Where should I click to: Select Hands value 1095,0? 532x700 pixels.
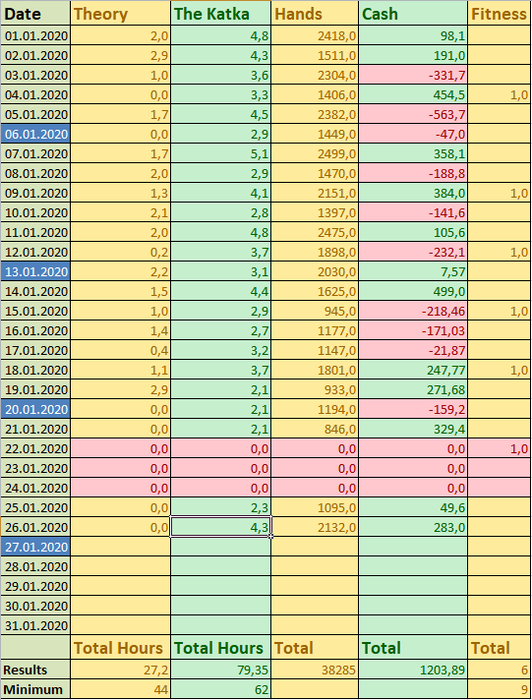coord(315,507)
